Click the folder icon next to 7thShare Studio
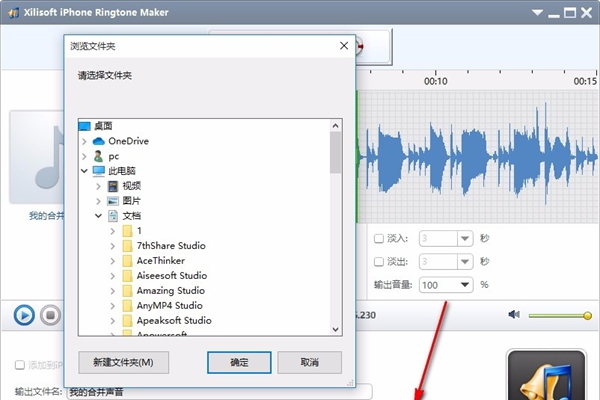 127,246
